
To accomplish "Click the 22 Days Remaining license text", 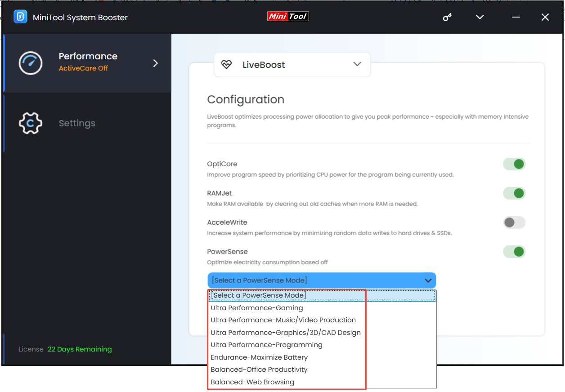I will [x=80, y=349].
